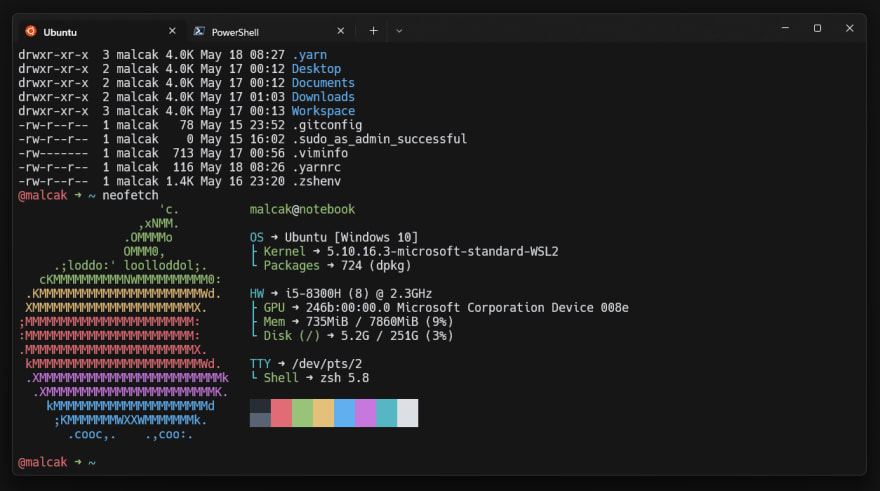This screenshot has width=880, height=491.
Task: Close the Ubuntu tab
Action: 172,31
